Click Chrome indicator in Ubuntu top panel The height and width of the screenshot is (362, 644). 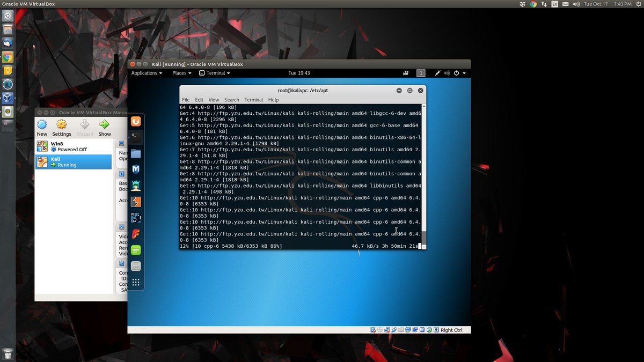533,4
